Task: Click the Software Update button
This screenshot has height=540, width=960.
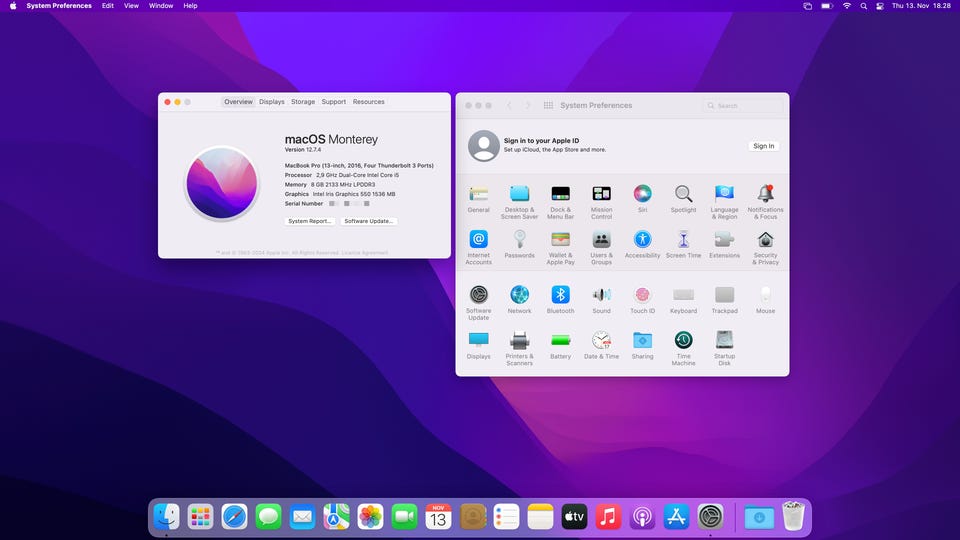Action: coord(369,221)
